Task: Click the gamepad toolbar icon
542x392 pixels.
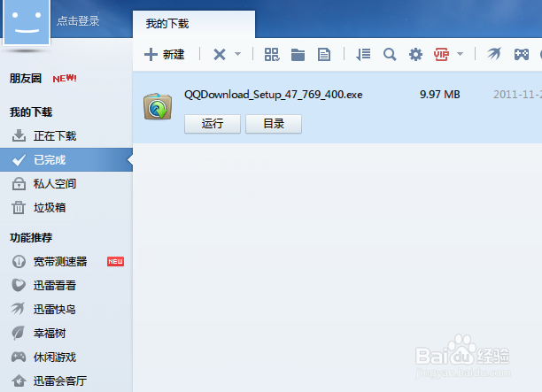Action: pos(522,54)
